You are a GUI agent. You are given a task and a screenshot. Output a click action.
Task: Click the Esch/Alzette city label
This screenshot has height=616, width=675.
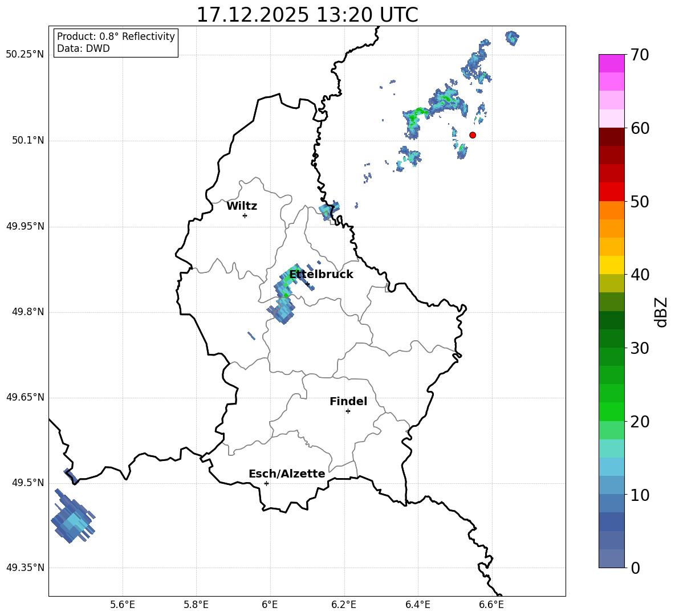pyautogui.click(x=287, y=474)
